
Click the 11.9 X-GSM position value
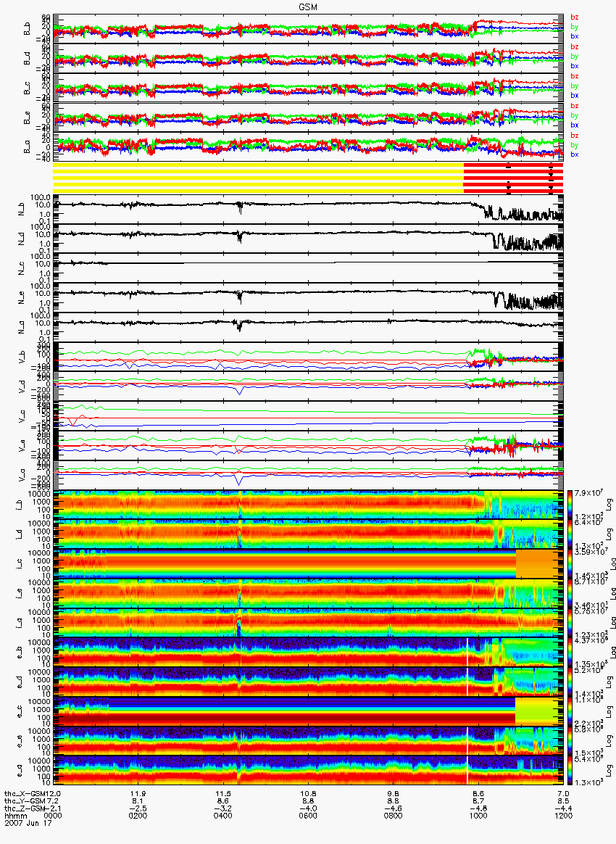(x=138, y=793)
